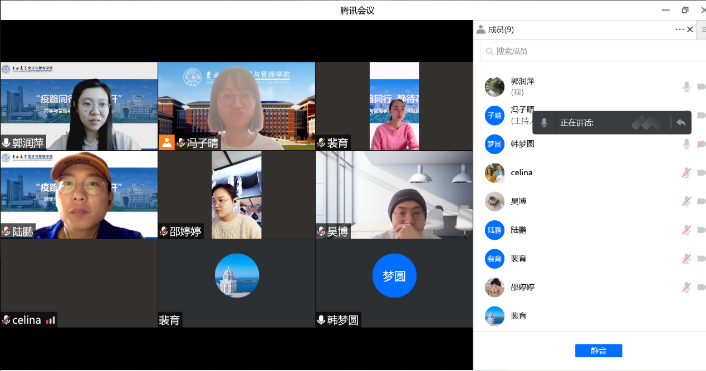Screen dimensions: 706x371
Task: Close the members panel with the X
Action: click(x=690, y=29)
